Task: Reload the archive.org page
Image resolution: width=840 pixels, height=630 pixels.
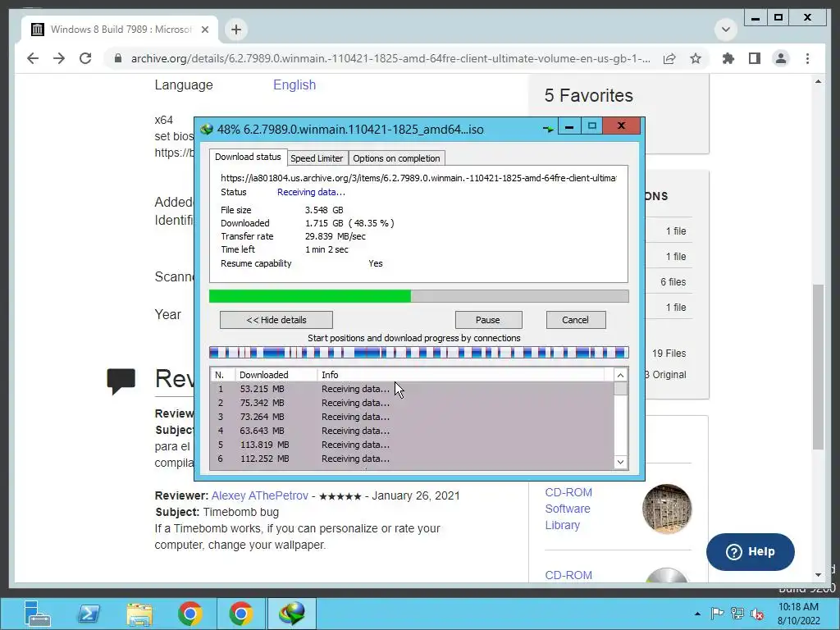Action: (85, 58)
